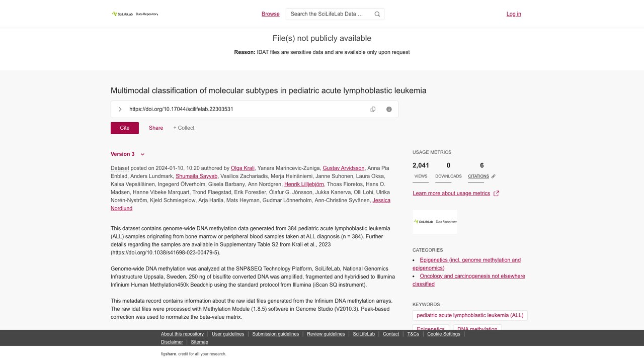The image size is (644, 362).
Task: Copy the DOI with the copy icon
Action: 373,109
